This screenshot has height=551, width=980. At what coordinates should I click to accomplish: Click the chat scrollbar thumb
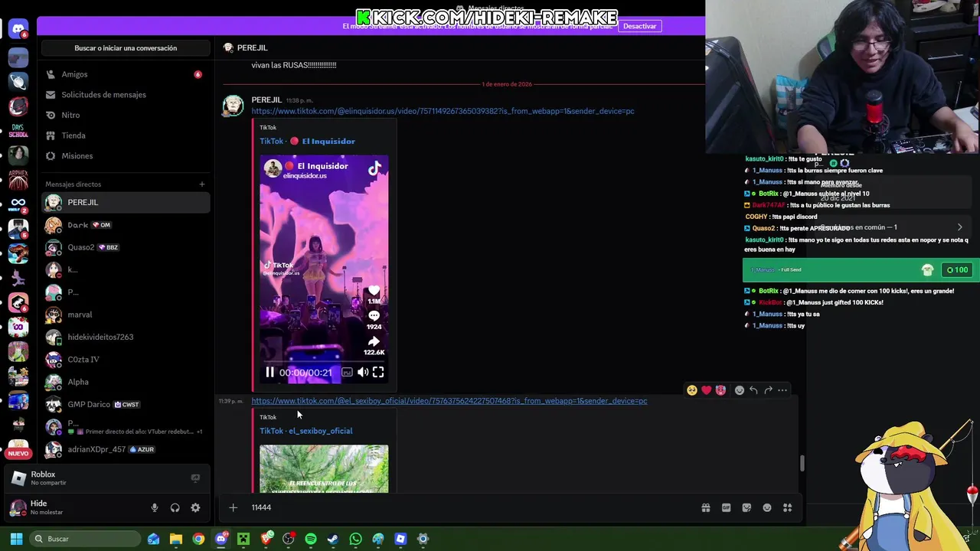tap(802, 463)
